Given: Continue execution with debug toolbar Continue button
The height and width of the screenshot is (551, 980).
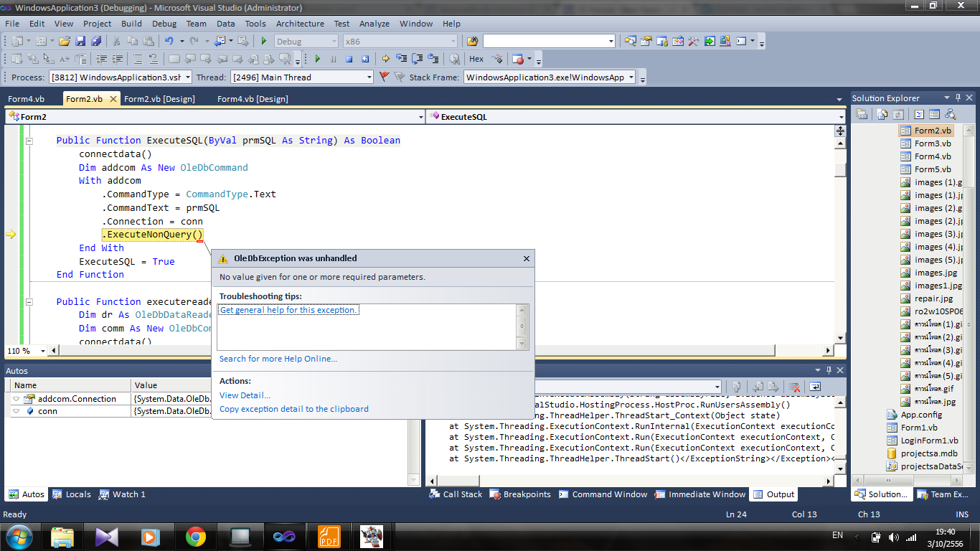Looking at the screenshot, I should pyautogui.click(x=317, y=59).
